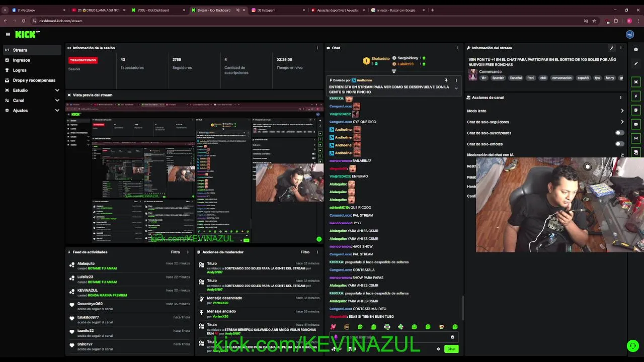The width and height of the screenshot is (644, 362).
Task: Click the 'Mensaje anclado' moderator action entry
Action: 260,313
